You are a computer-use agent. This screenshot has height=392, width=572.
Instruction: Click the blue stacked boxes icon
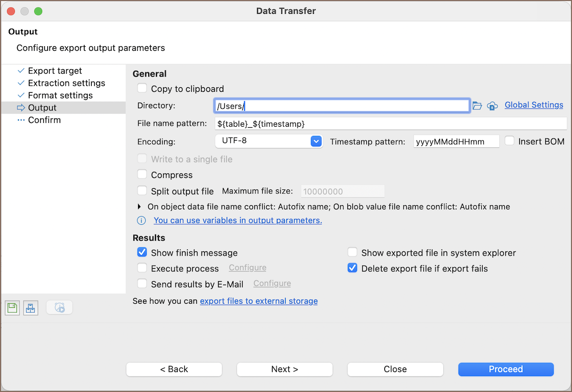pyautogui.click(x=31, y=308)
